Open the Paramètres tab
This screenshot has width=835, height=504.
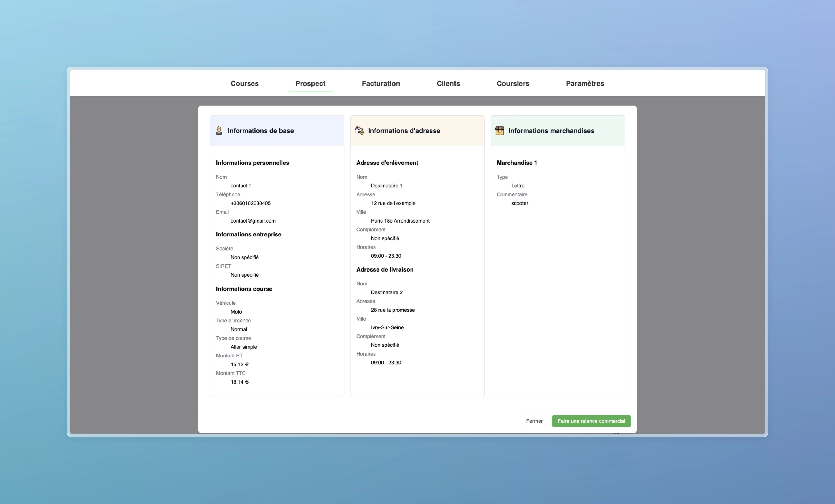click(x=585, y=83)
